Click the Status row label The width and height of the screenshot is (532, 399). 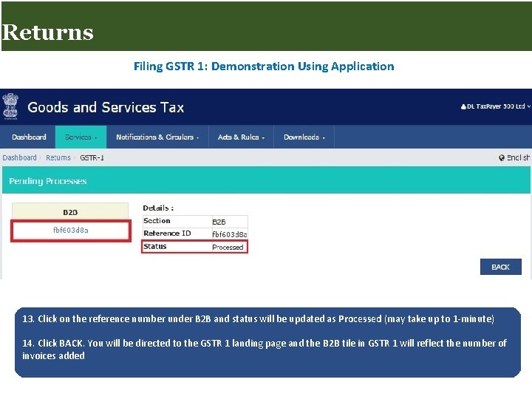155,246
